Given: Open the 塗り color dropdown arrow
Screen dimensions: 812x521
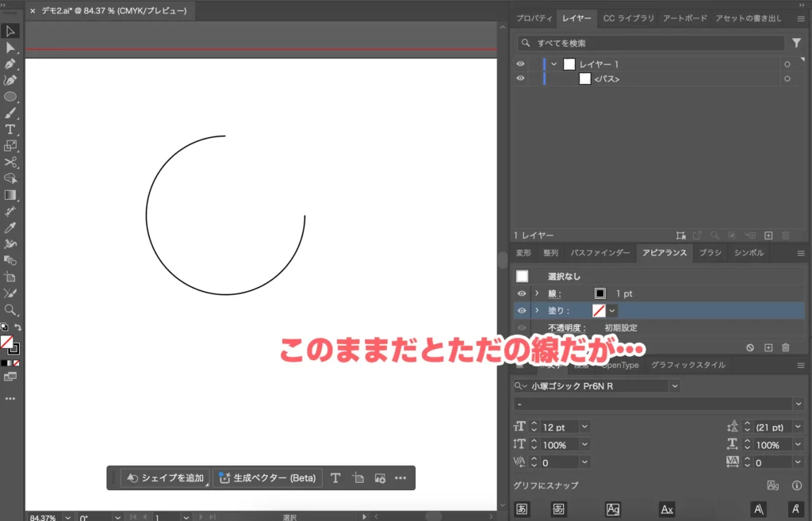Looking at the screenshot, I should point(611,309).
